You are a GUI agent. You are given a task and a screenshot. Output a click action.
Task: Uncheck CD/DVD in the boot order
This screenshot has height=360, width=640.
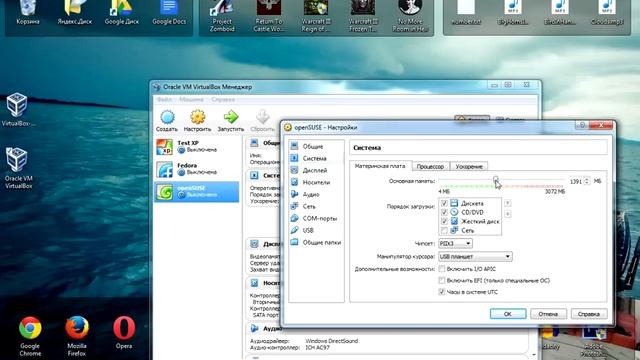[x=444, y=212]
